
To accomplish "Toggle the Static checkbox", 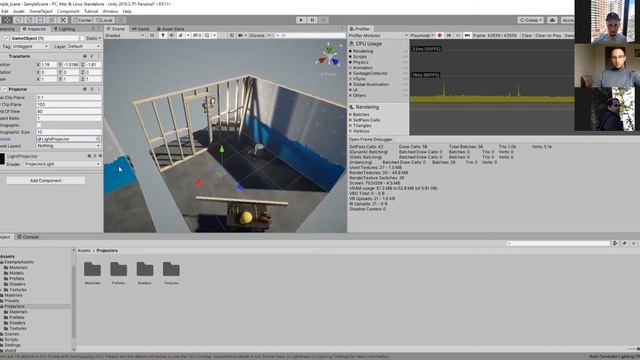I will click(x=82, y=38).
